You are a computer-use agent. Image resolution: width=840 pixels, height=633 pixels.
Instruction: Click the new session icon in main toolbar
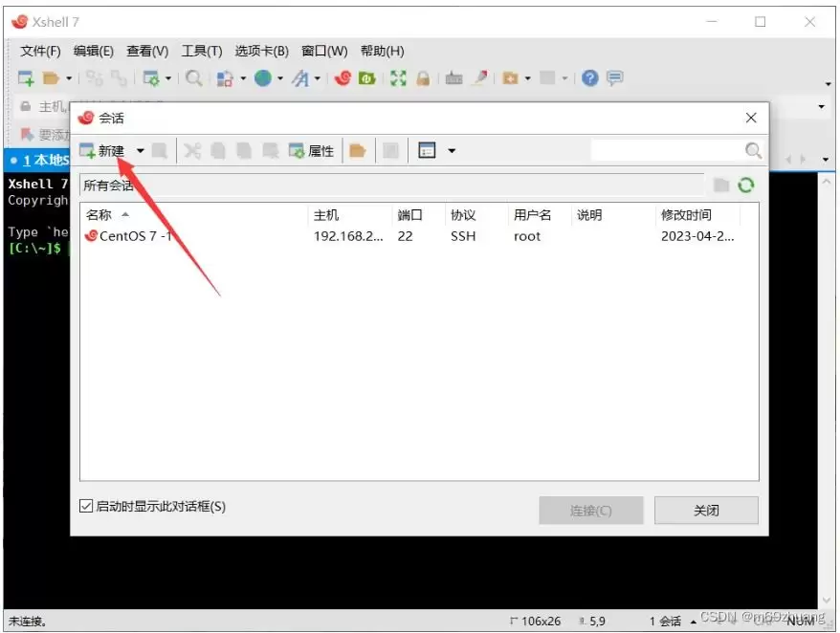click(26, 78)
